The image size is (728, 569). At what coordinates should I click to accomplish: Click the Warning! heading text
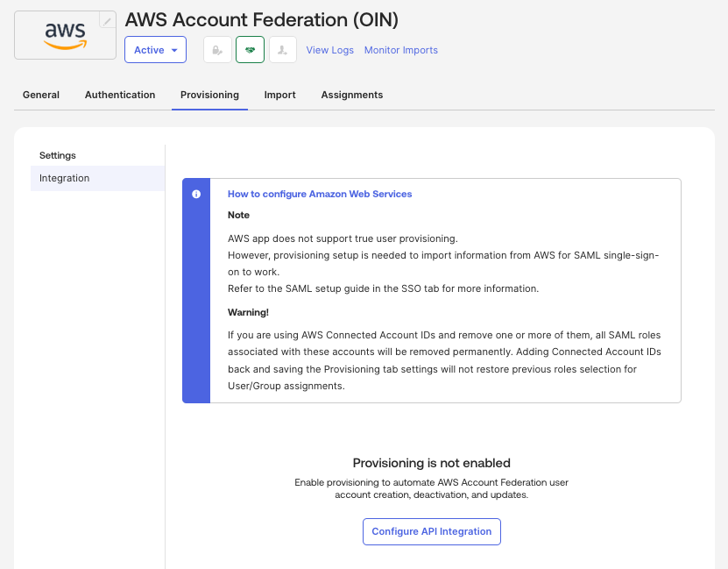pos(248,313)
